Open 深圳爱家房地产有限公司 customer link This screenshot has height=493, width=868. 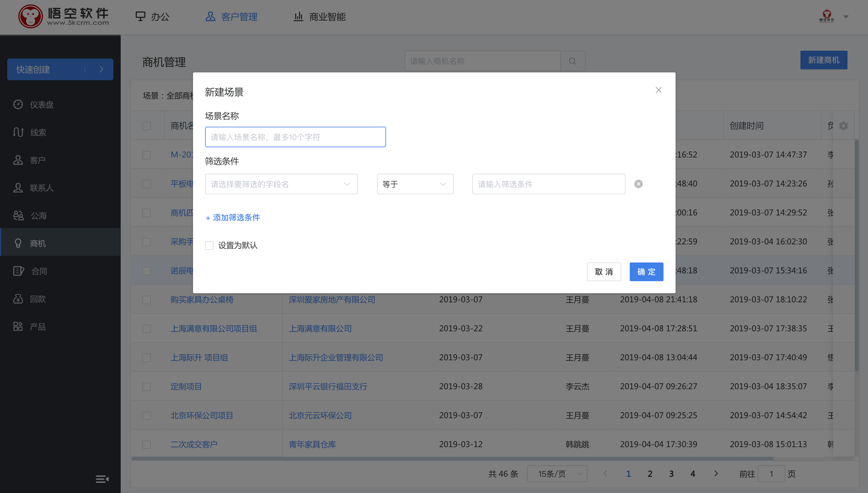332,299
